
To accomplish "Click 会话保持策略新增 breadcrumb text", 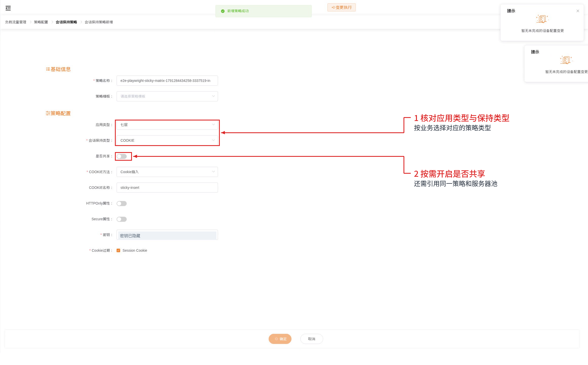I will [99, 22].
